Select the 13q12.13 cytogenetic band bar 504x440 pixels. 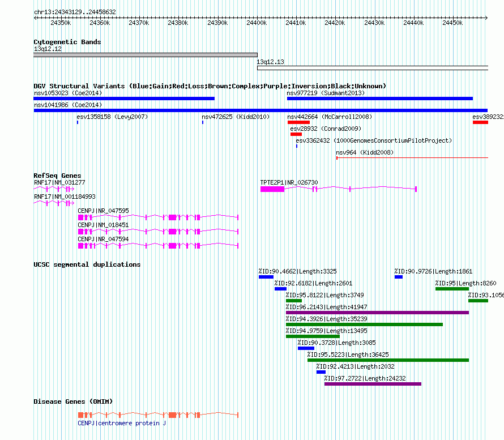coord(373,68)
